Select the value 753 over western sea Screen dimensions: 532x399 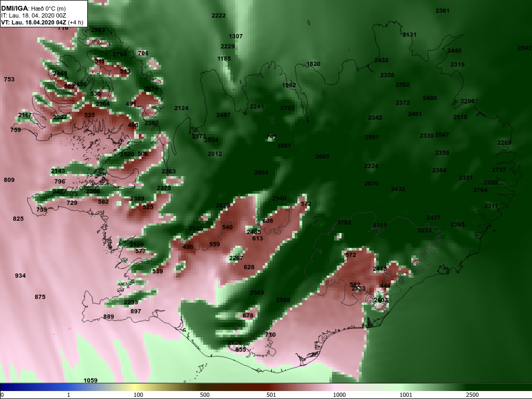click(9, 79)
